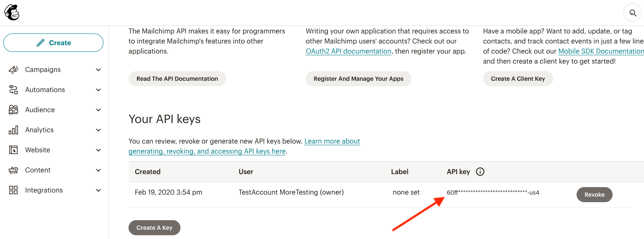Screen dimensions: 644x239
Task: Expand the Integrations chevron
Action: (x=98, y=190)
